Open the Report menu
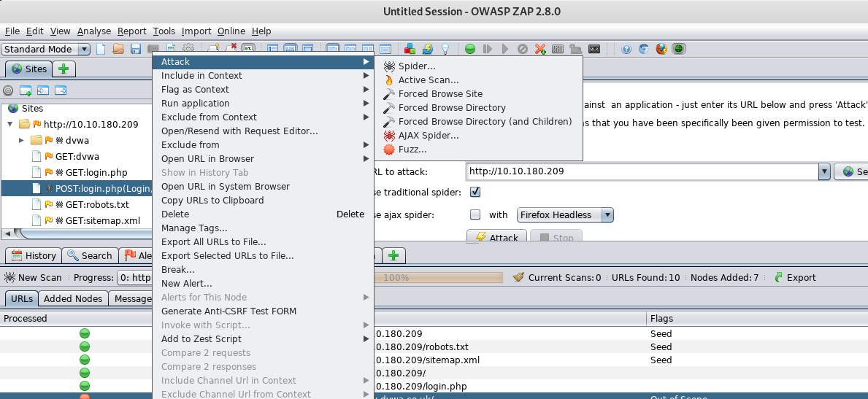This screenshot has width=868, height=399. coord(131,31)
